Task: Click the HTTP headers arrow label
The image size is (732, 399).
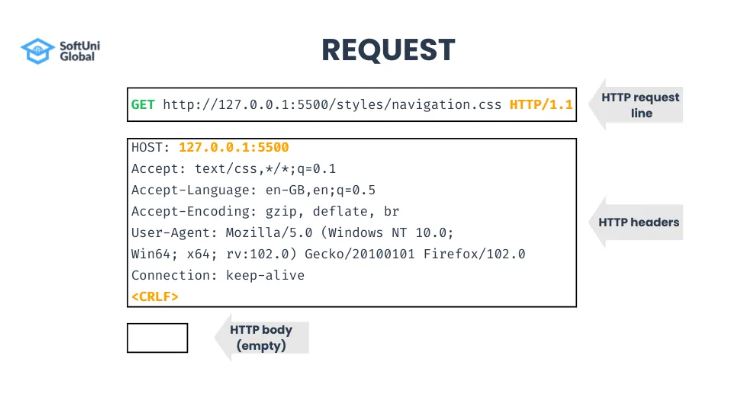Action: point(636,222)
